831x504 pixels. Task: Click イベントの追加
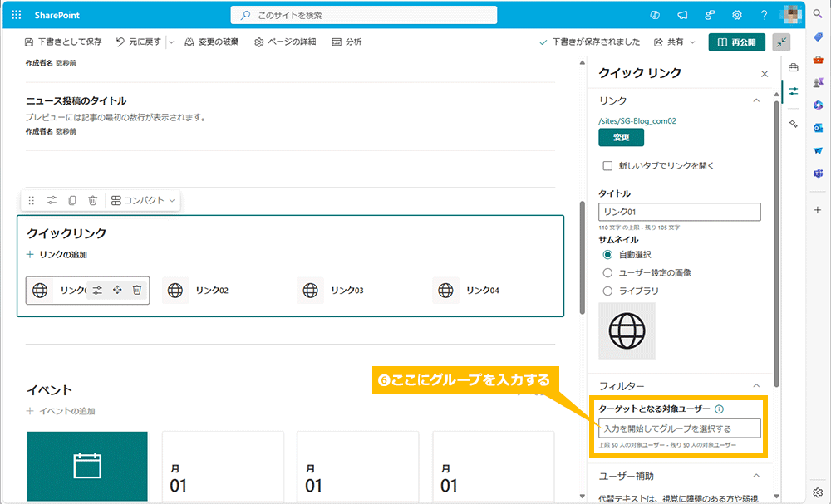point(61,411)
